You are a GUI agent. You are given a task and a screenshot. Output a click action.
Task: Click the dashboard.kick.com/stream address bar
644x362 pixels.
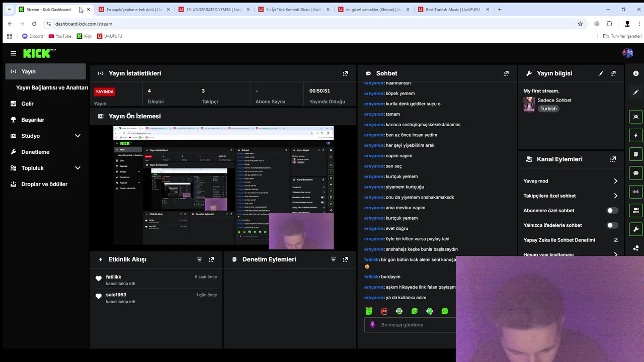pyautogui.click(x=312, y=24)
